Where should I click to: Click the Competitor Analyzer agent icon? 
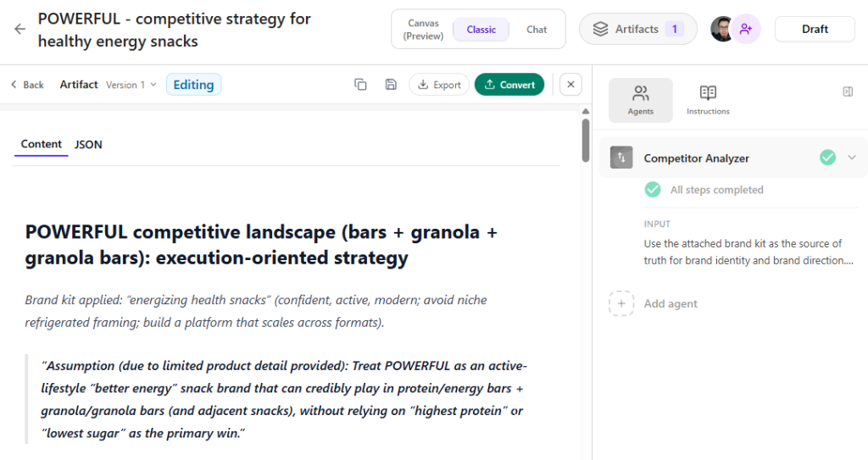(621, 158)
